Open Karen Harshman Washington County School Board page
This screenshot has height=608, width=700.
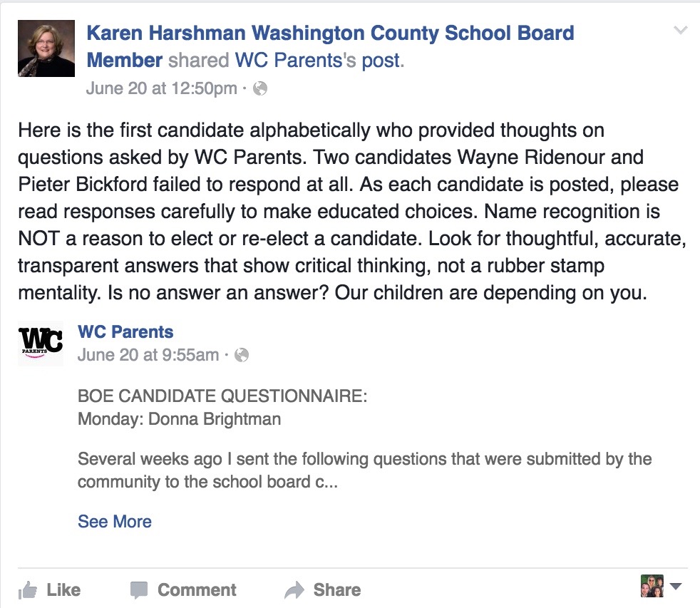pos(330,46)
